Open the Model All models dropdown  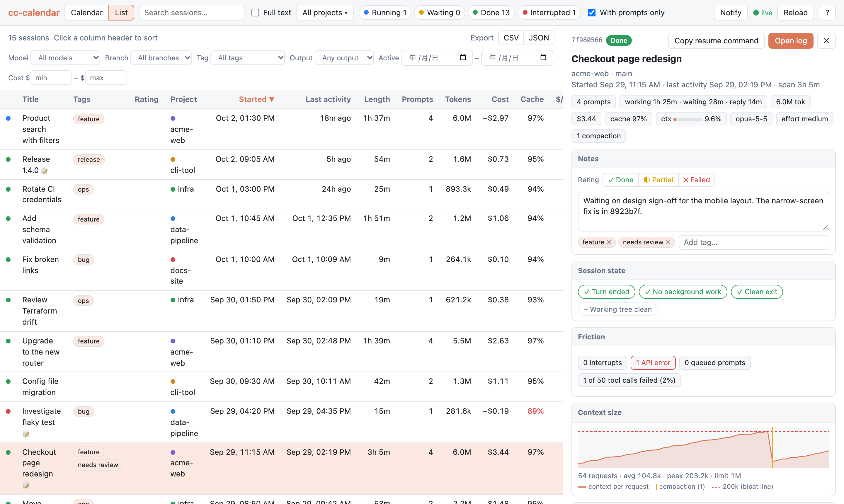66,58
